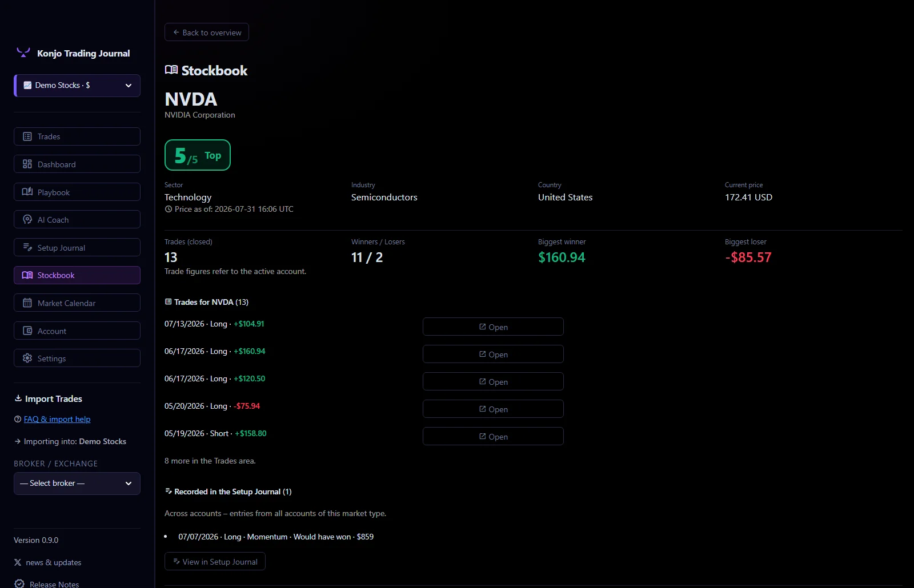The width and height of the screenshot is (914, 588).
Task: Click the Winners / Losers value 11 / 2
Action: click(x=367, y=257)
